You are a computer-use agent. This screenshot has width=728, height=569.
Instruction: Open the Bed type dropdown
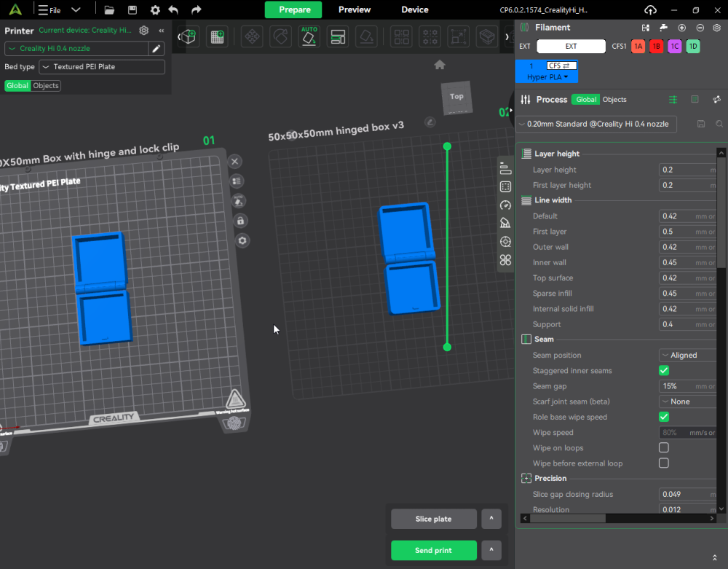point(103,67)
